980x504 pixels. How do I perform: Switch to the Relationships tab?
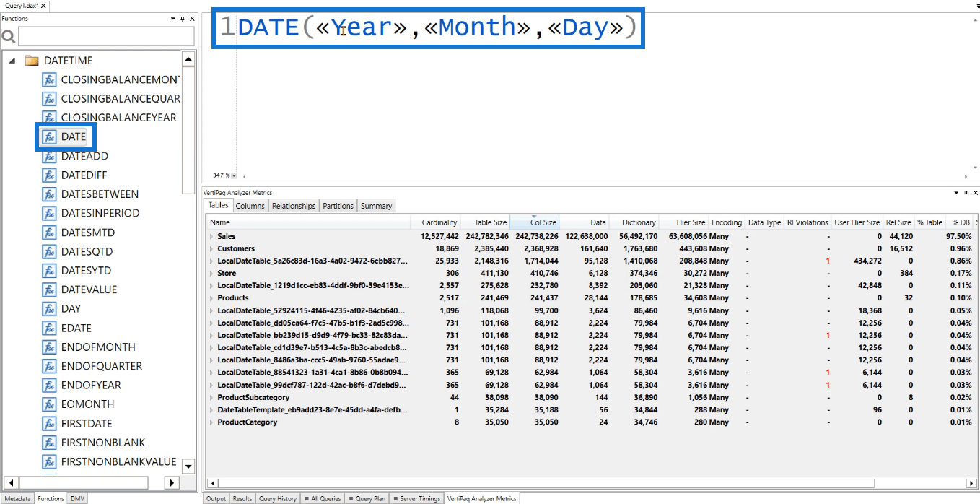tap(294, 206)
